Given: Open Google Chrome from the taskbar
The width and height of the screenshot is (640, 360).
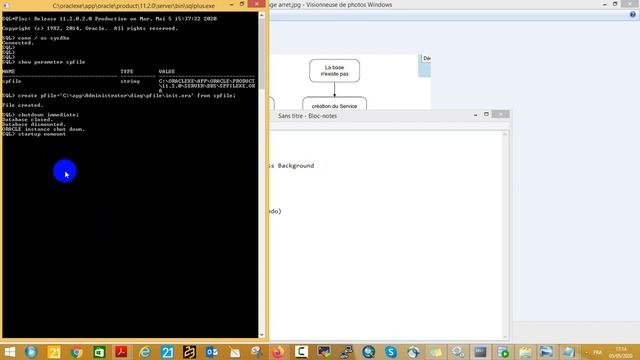Looking at the screenshot, I should [76, 352].
